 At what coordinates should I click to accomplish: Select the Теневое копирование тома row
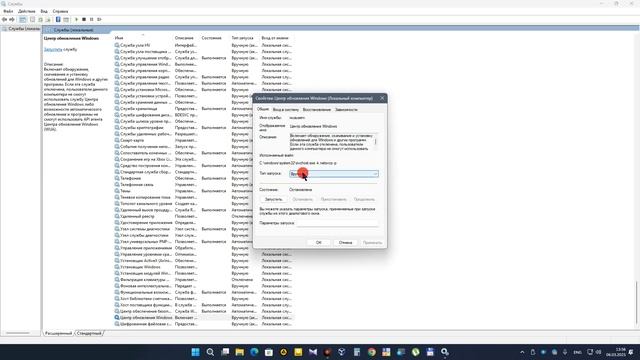203,197
